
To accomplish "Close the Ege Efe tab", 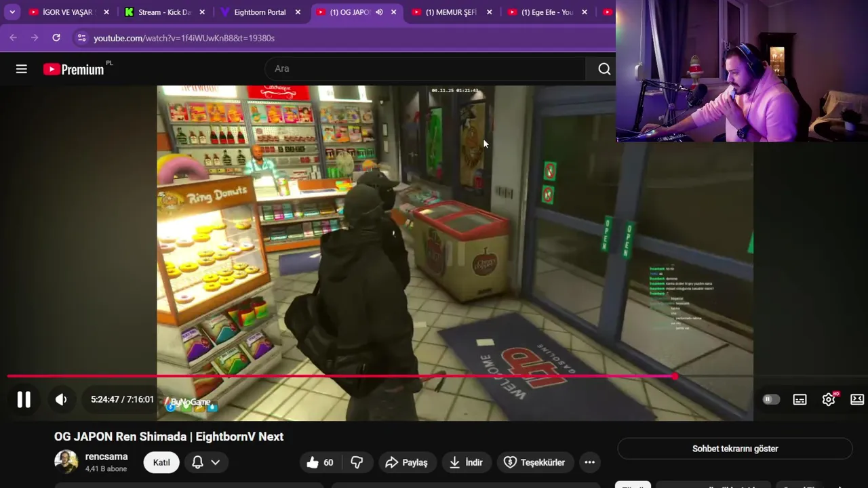I will tap(585, 12).
